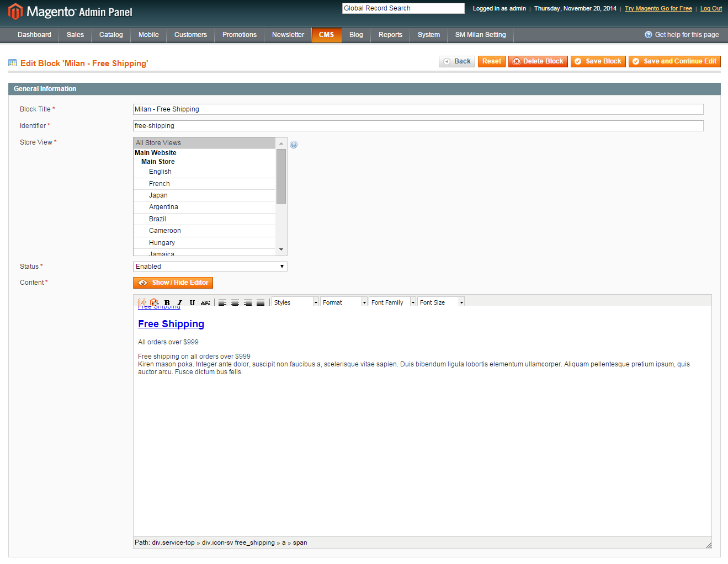
Task: Open the Font Family dropdown
Action: [x=392, y=302]
